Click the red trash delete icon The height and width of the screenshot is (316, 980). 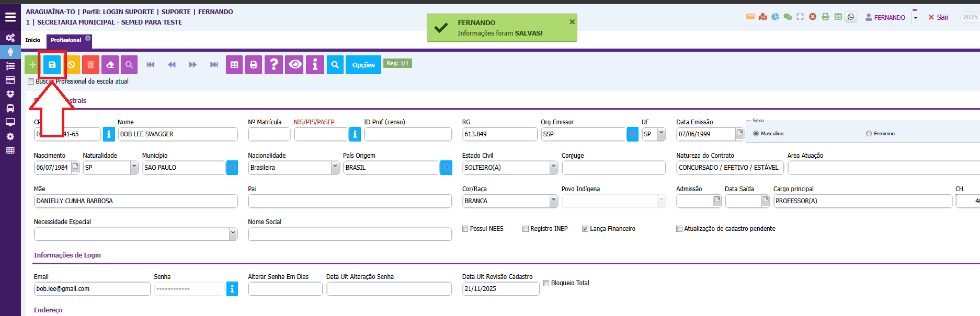point(90,65)
